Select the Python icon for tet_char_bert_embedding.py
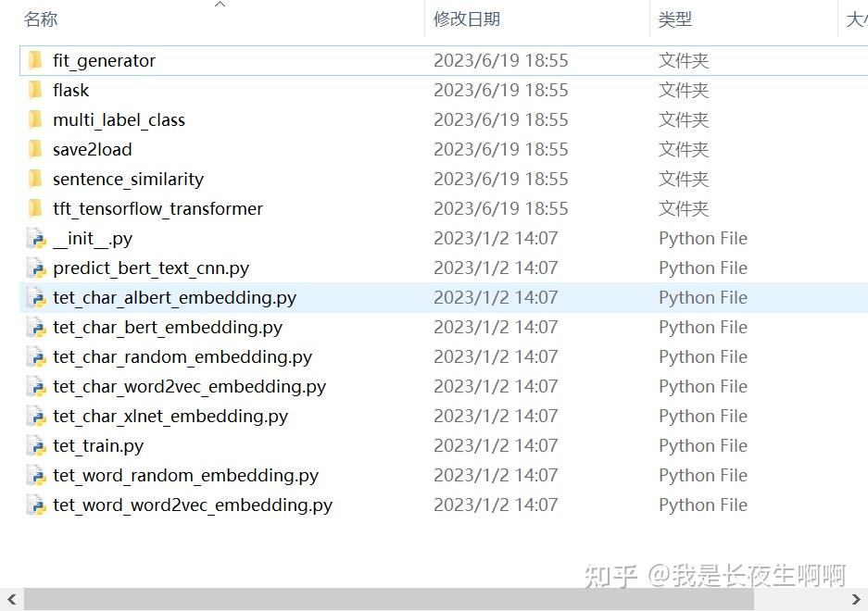This screenshot has width=868, height=611. click(35, 327)
